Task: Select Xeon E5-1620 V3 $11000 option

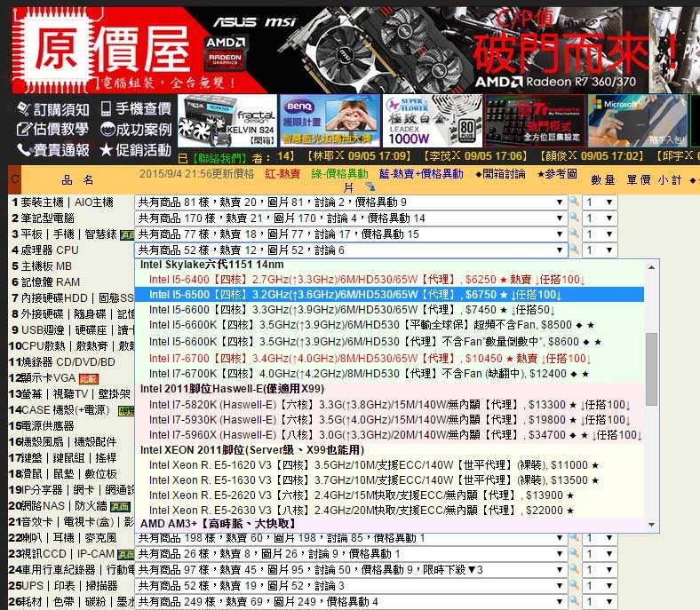Action: click(389, 465)
